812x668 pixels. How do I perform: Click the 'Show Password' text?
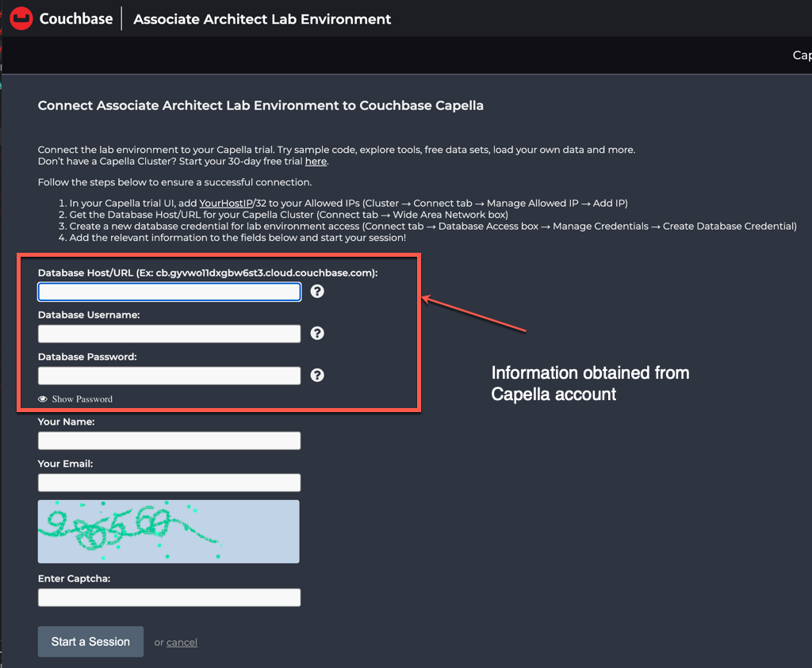click(82, 399)
